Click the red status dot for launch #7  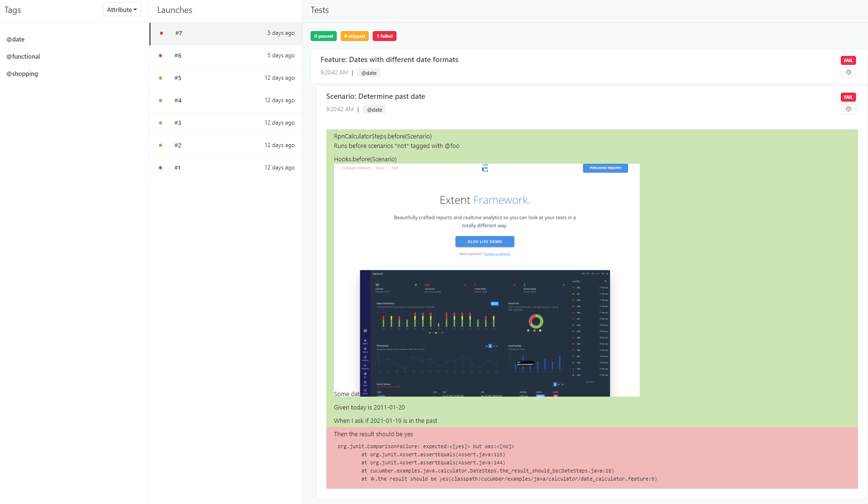coord(161,33)
